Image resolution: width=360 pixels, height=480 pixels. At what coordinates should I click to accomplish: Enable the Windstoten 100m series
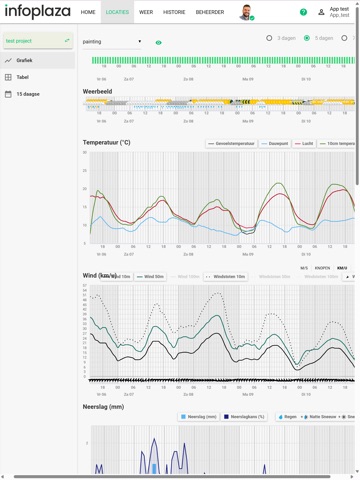click(x=317, y=277)
